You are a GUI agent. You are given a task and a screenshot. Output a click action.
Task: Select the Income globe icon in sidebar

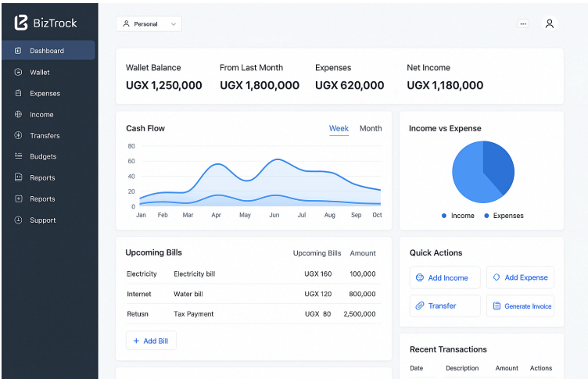18,114
